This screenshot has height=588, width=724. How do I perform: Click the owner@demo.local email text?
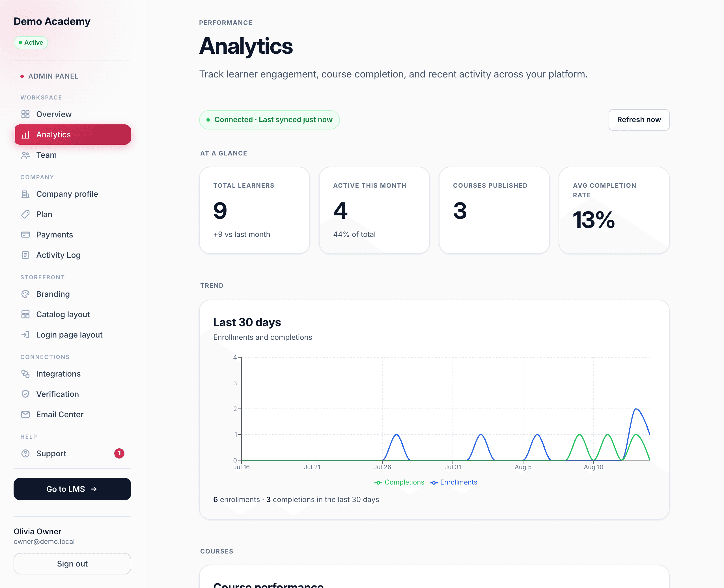click(44, 542)
